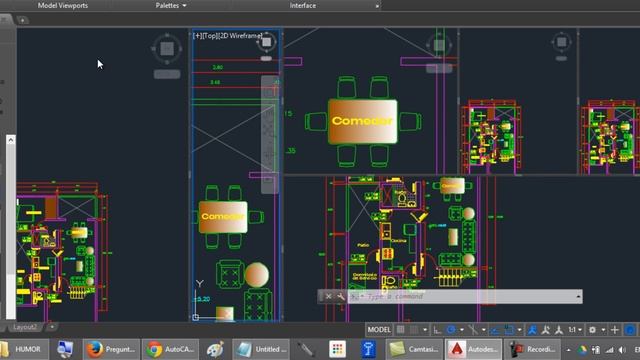This screenshot has width=640, height=360.
Task: Switch to MODEL space button
Action: pos(379,330)
